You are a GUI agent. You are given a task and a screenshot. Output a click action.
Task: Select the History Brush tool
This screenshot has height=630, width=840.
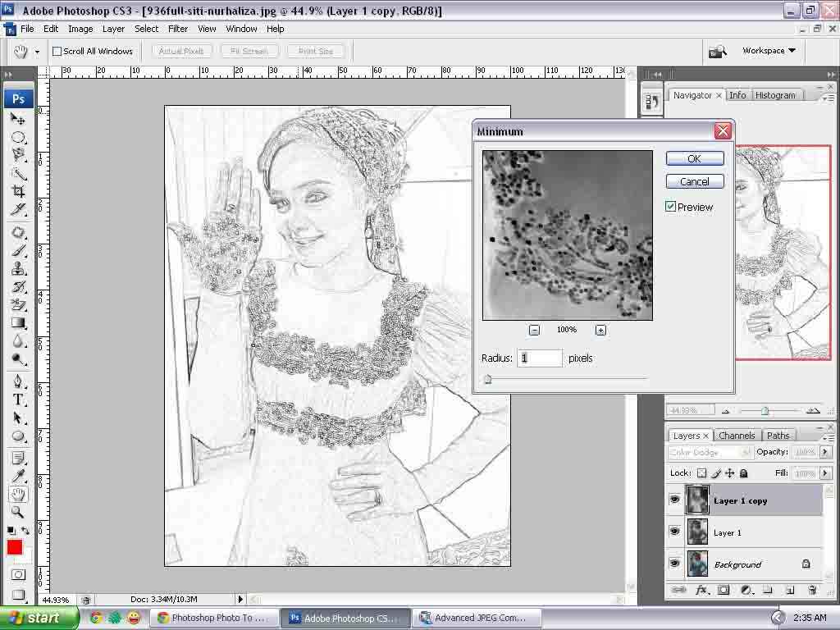coord(18,286)
